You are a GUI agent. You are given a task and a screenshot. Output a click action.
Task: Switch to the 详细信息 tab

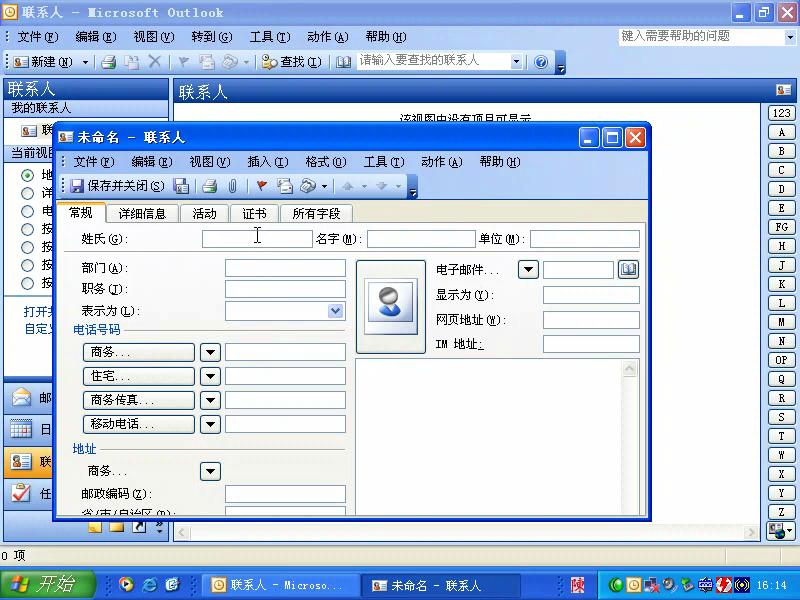click(142, 213)
